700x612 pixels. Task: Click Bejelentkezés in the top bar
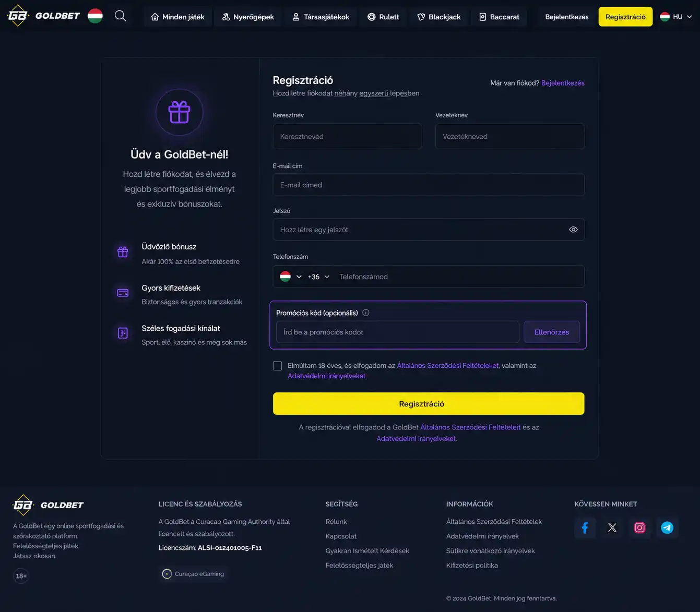coord(567,17)
